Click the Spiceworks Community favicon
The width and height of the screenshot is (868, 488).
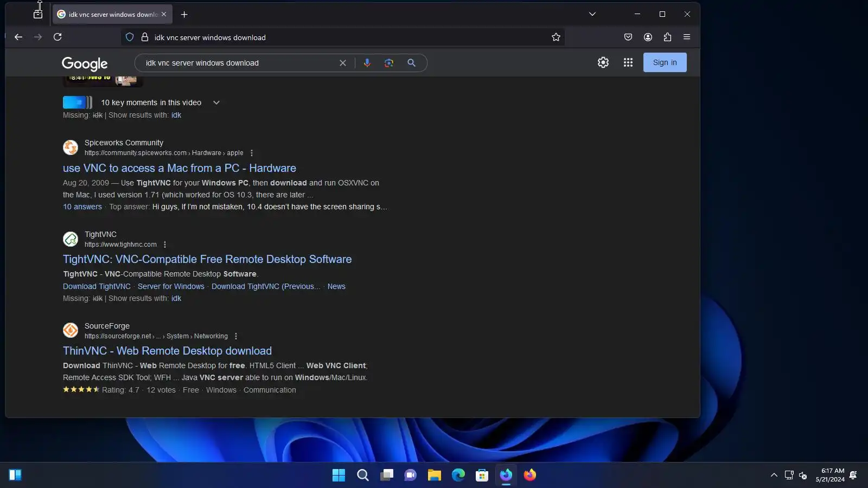(x=71, y=147)
